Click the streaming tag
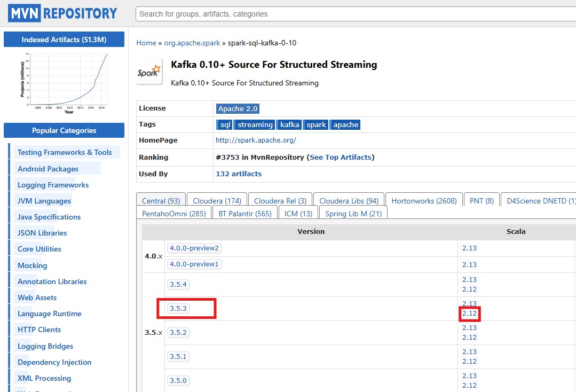Image resolution: width=576 pixels, height=392 pixels. coord(255,124)
